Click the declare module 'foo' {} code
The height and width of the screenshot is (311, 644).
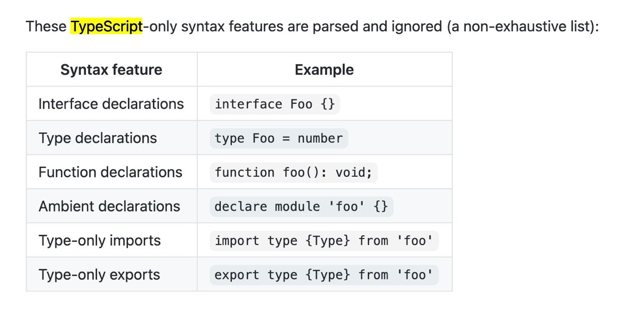click(301, 206)
